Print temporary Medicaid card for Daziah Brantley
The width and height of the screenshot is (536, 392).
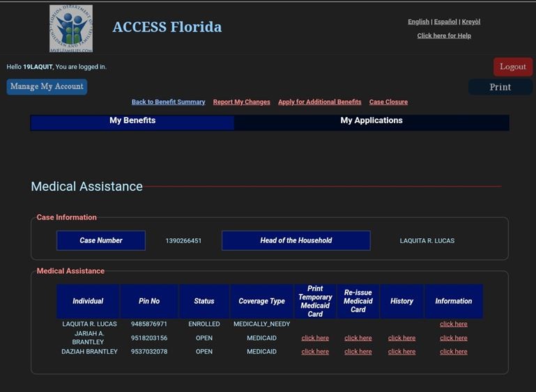(315, 352)
